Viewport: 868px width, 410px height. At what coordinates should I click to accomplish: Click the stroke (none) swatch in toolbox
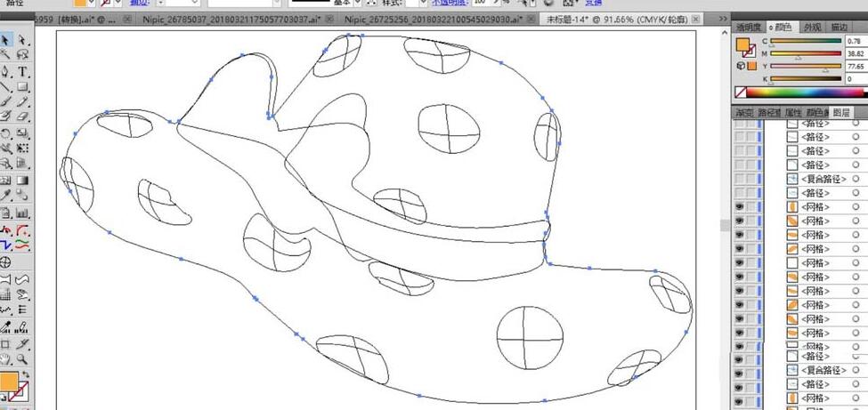[21, 390]
